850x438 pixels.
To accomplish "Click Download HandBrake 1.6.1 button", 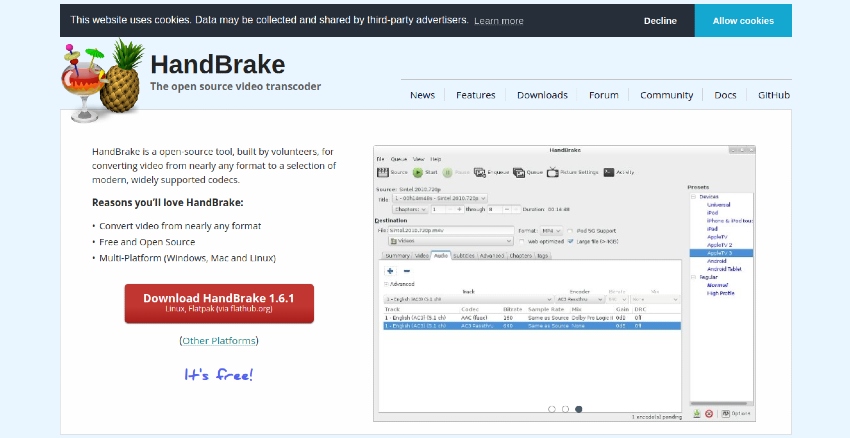I will [219, 304].
